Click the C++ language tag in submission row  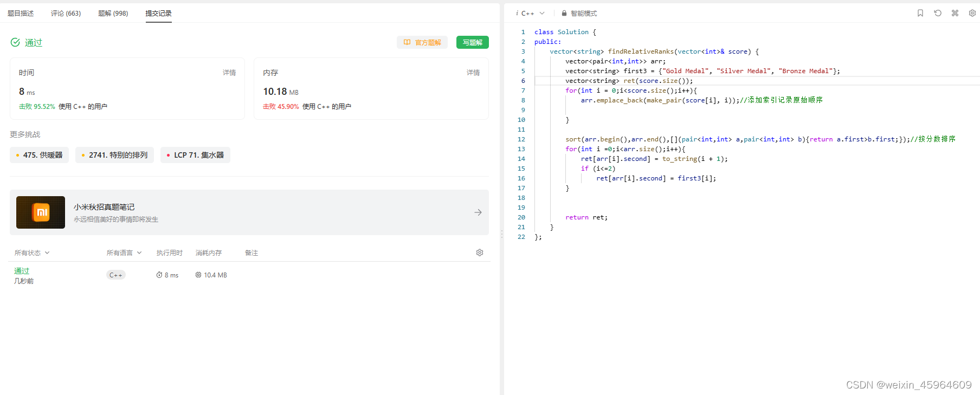[116, 275]
